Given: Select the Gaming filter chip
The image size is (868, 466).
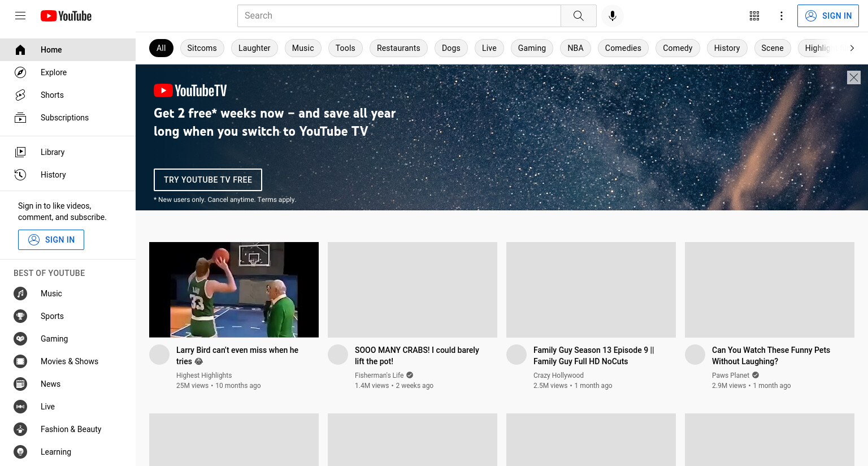Looking at the screenshot, I should 532,48.
